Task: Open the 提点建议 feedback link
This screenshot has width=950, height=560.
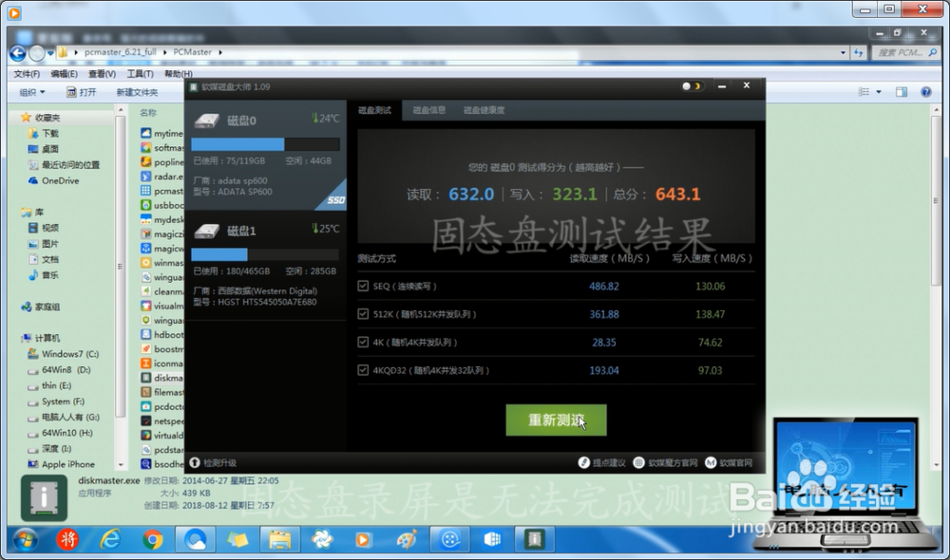Action: point(602,463)
